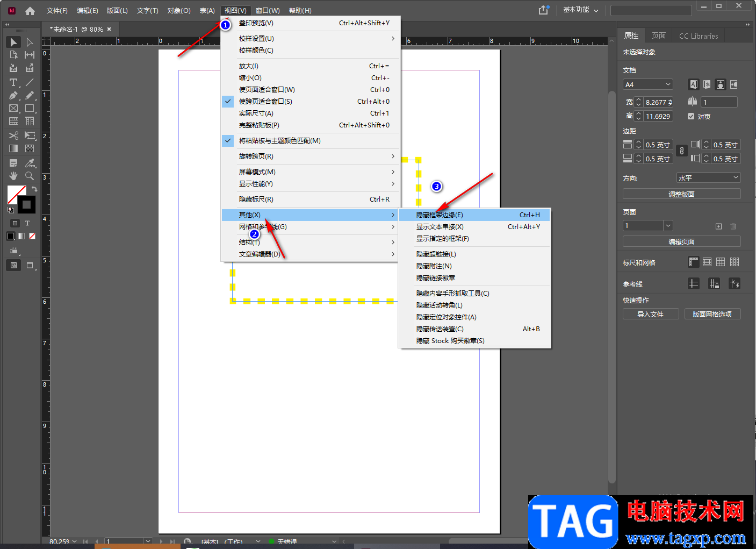Screen dimensions: 756x549
Task: Select the Scissors tool
Action: (13, 136)
